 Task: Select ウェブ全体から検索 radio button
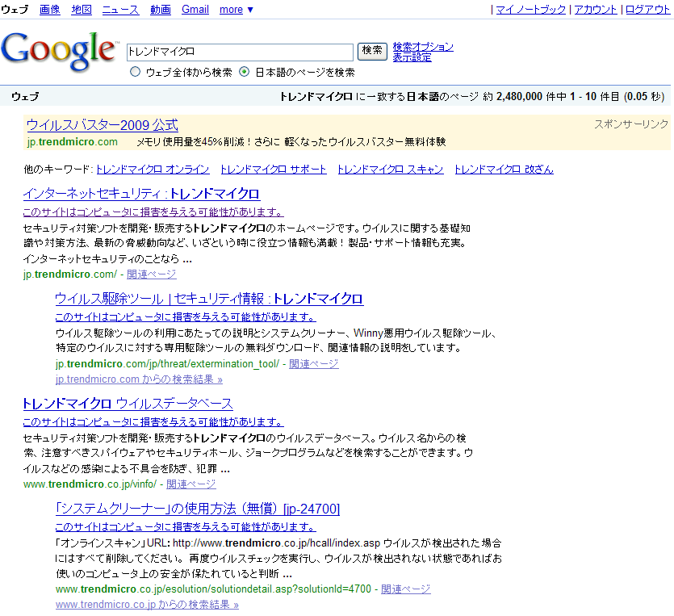click(x=135, y=72)
